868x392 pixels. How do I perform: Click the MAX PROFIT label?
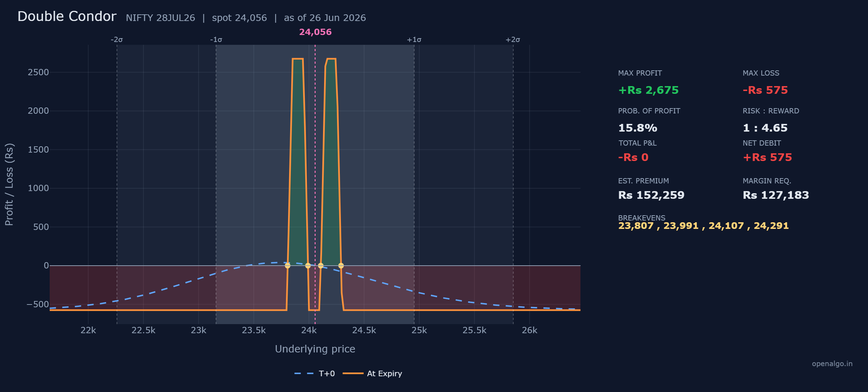pyautogui.click(x=640, y=73)
